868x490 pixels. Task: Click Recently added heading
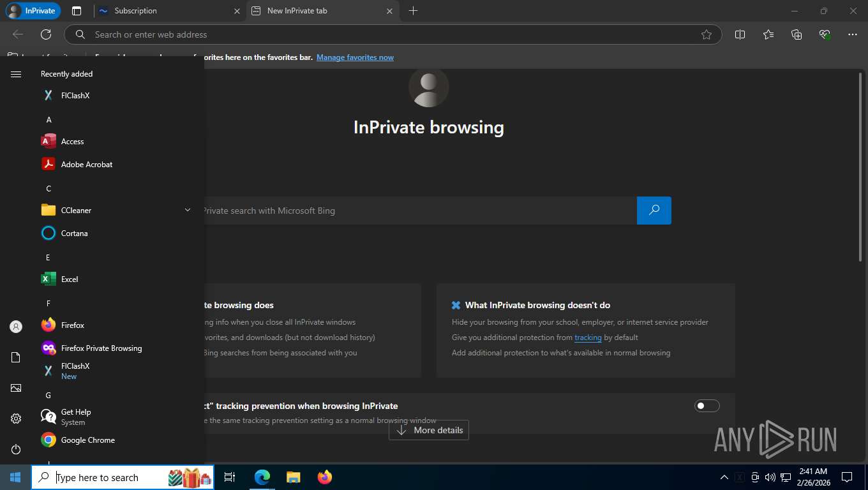(67, 74)
